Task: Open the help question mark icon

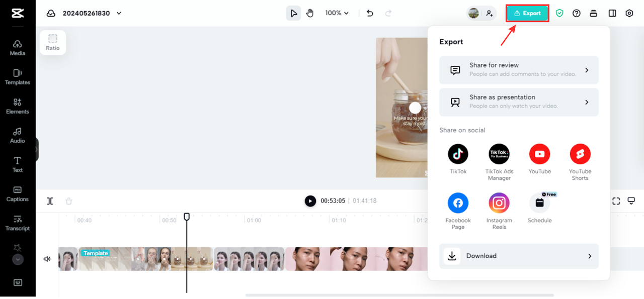Action: (x=577, y=13)
